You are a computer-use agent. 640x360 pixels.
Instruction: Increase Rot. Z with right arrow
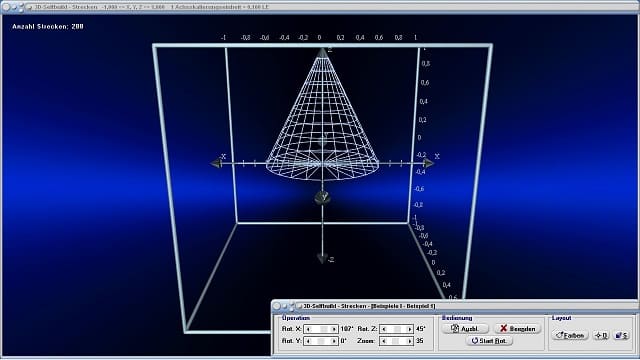pyautogui.click(x=409, y=329)
